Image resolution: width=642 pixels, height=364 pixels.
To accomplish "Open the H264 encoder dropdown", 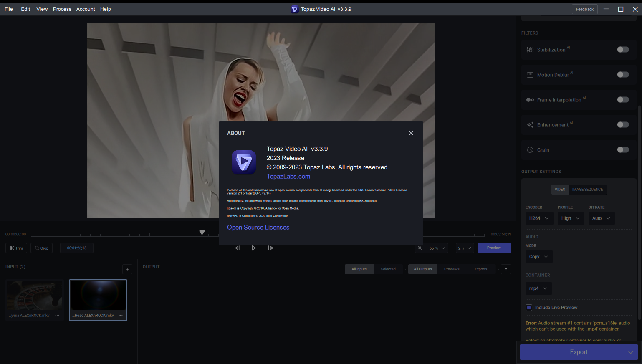I will coord(539,218).
